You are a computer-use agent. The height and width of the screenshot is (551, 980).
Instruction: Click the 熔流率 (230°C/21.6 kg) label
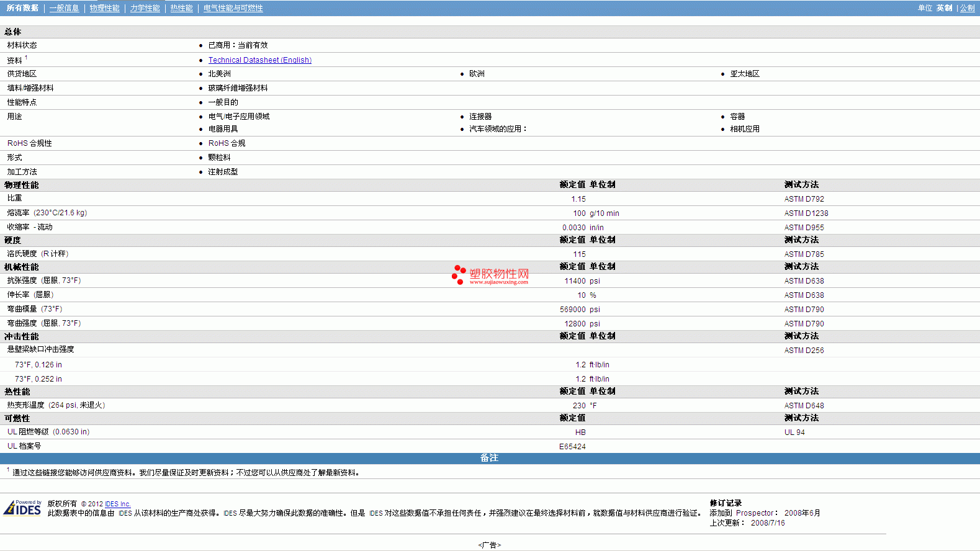tap(47, 213)
